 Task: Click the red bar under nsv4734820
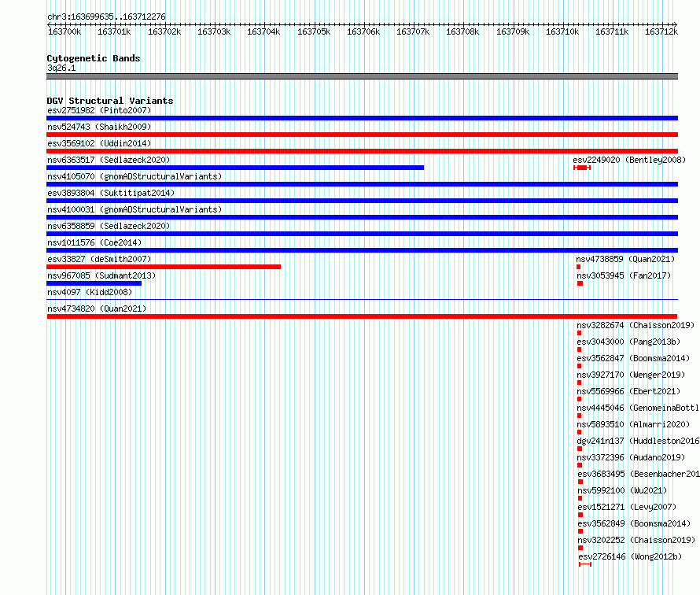coord(362,316)
